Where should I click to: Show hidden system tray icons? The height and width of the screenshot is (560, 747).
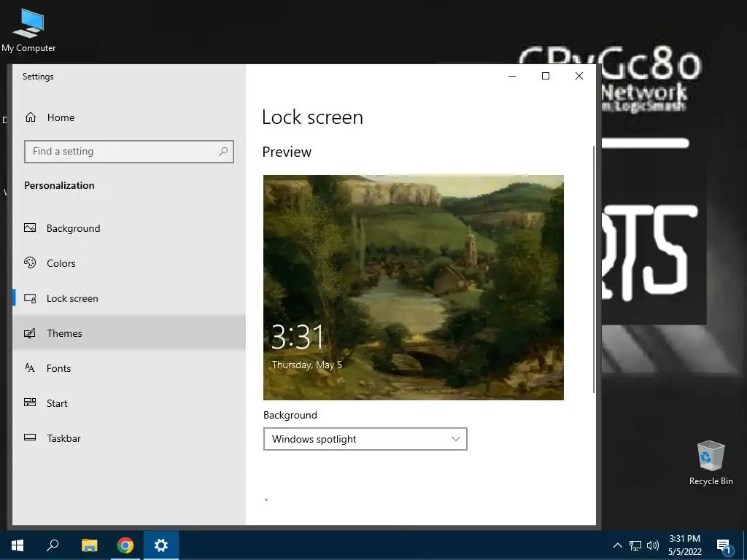pyautogui.click(x=617, y=545)
